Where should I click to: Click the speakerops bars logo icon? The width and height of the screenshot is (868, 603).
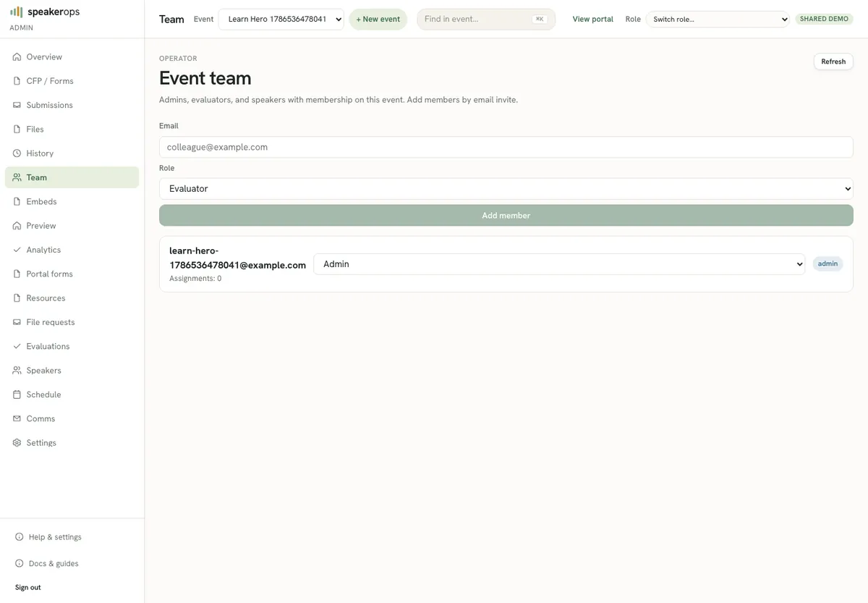(x=17, y=12)
